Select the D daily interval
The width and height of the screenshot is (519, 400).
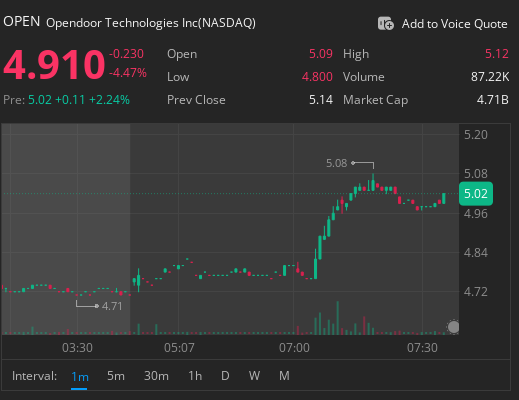(x=225, y=376)
